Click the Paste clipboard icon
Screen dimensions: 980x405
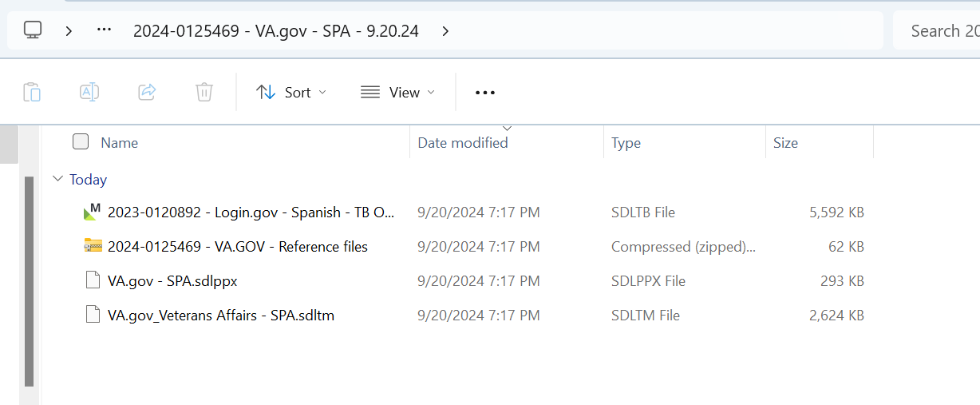click(x=32, y=92)
